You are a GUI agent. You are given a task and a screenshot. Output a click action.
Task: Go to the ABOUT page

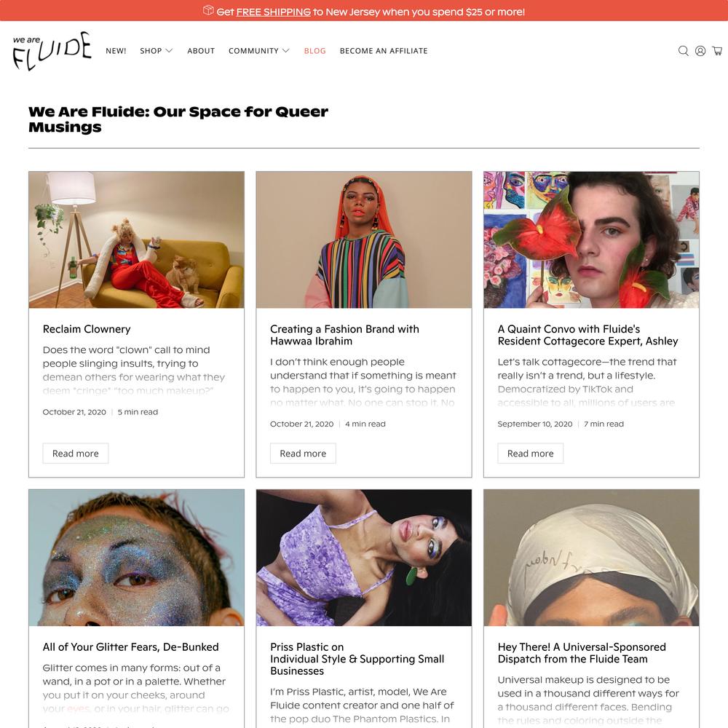click(201, 51)
